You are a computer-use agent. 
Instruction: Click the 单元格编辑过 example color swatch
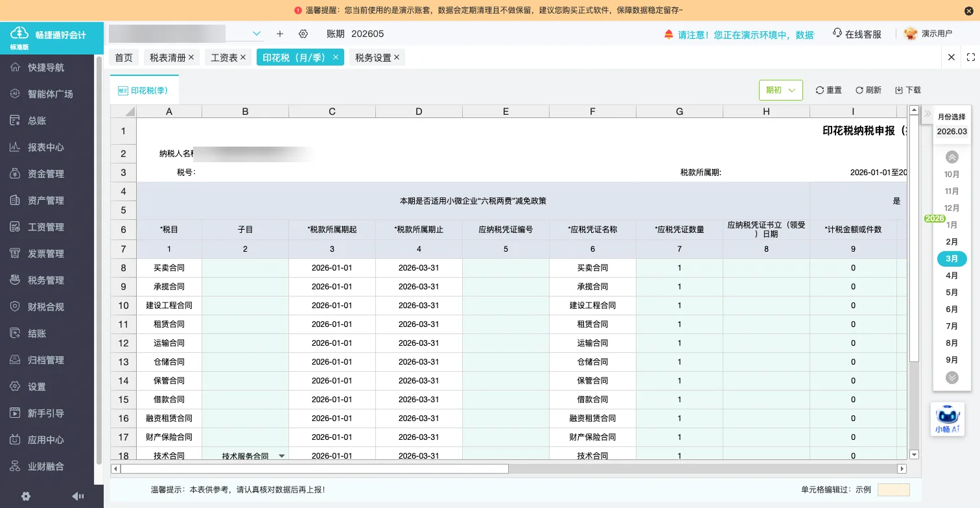coord(894,490)
